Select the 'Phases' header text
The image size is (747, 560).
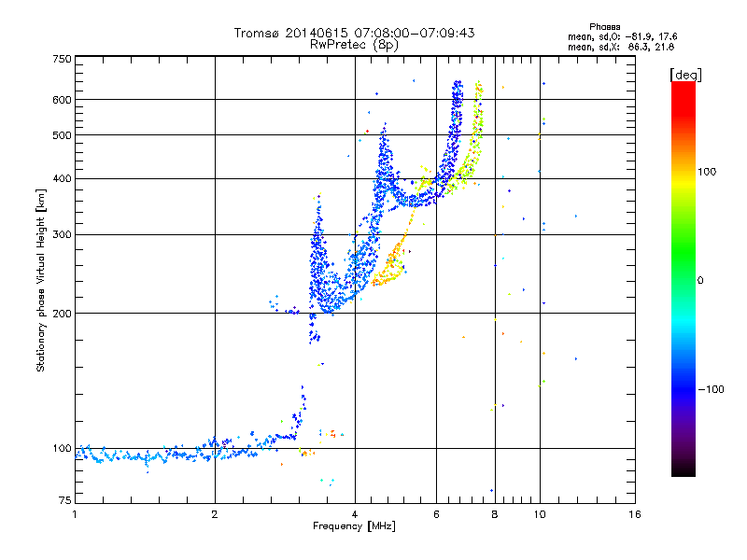(604, 27)
